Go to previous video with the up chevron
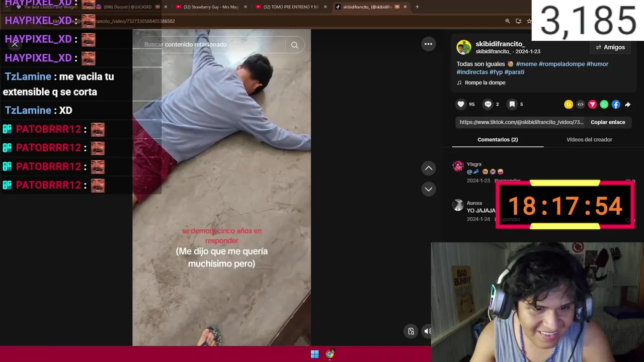The height and width of the screenshot is (362, 644). (x=428, y=168)
